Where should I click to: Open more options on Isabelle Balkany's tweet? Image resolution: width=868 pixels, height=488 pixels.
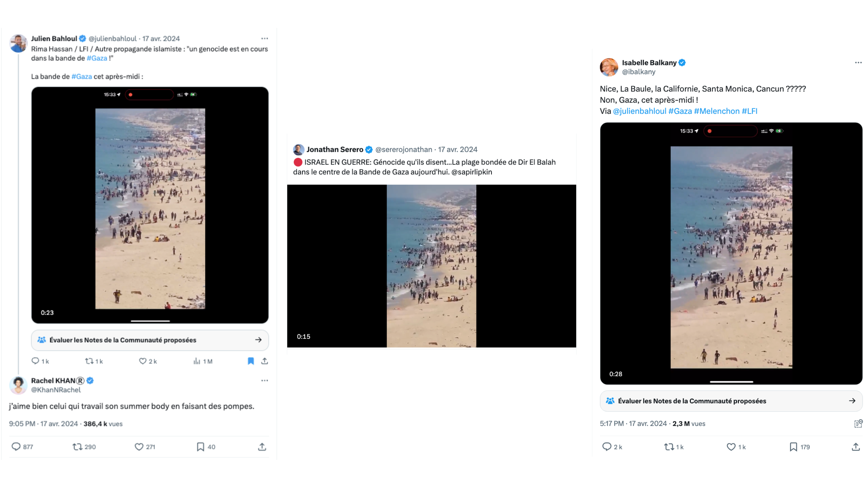[858, 63]
